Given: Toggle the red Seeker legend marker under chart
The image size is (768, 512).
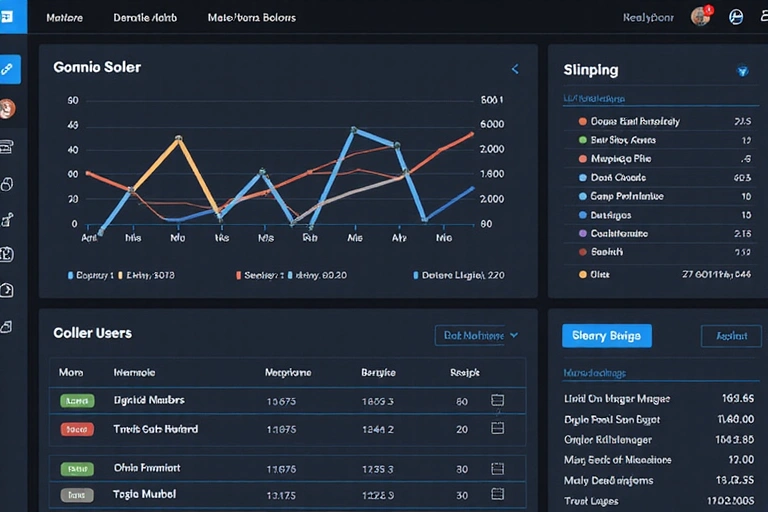Looking at the screenshot, I should pos(238,274).
